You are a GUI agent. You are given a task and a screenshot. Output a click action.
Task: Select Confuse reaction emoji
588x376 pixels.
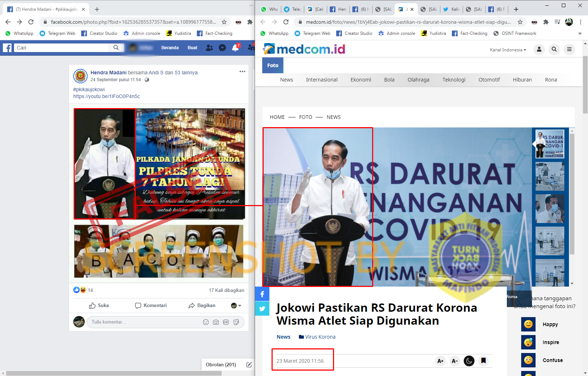pos(528,360)
